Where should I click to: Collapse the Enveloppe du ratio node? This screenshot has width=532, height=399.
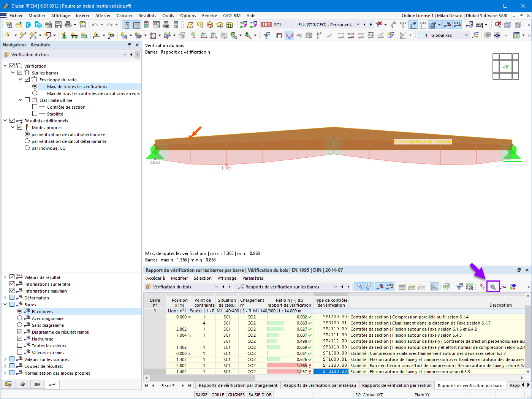[x=20, y=79]
